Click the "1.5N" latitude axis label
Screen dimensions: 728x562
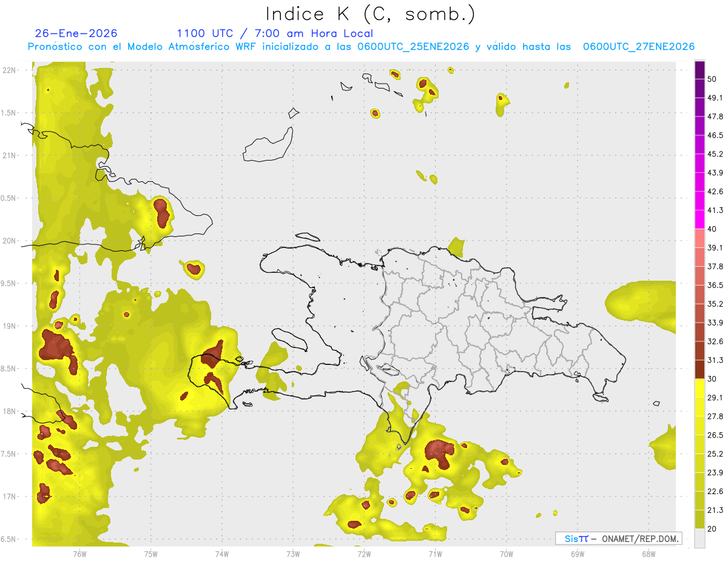point(8,113)
